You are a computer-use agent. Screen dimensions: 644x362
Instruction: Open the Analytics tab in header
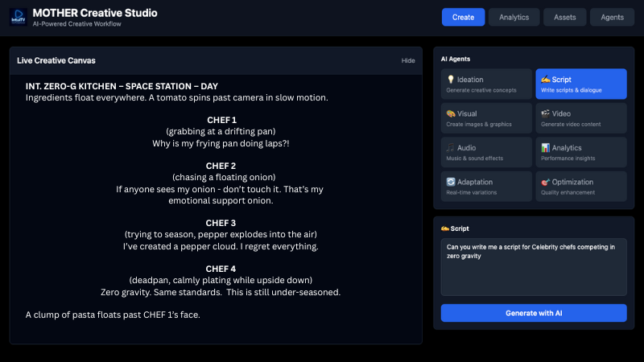click(514, 17)
